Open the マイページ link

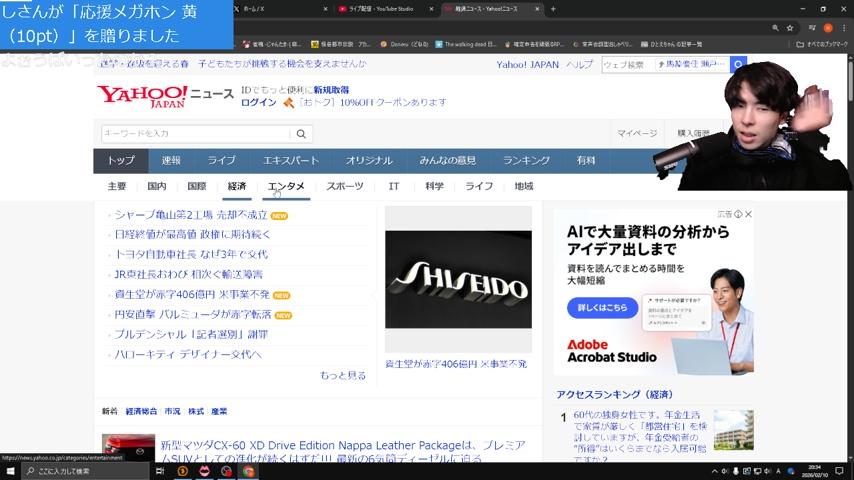click(637, 133)
